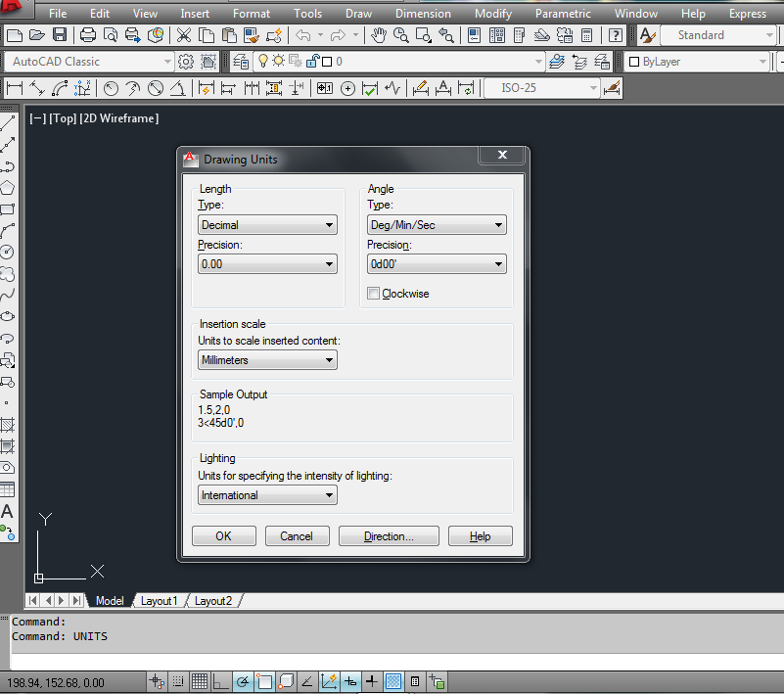784x694 pixels.
Task: Open the Parametric menu
Action: pyautogui.click(x=563, y=14)
